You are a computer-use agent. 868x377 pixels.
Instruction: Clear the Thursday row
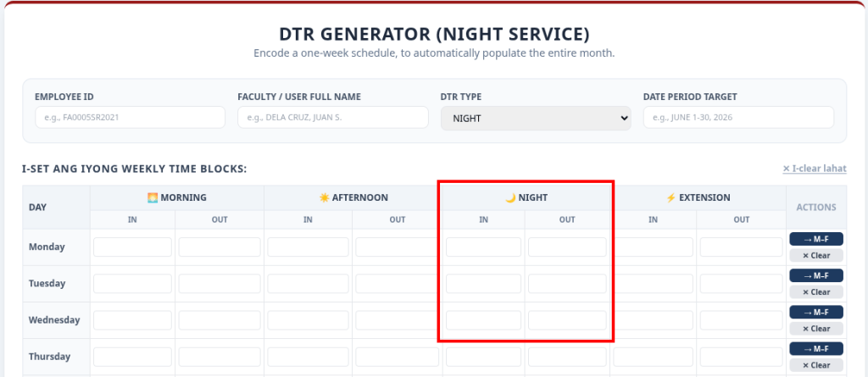tap(816, 365)
